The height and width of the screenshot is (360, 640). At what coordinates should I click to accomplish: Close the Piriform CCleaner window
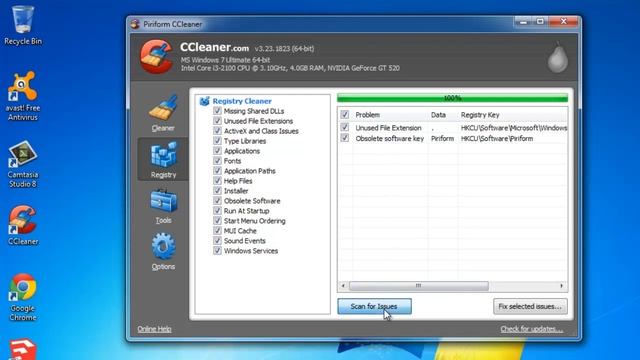[x=563, y=21]
